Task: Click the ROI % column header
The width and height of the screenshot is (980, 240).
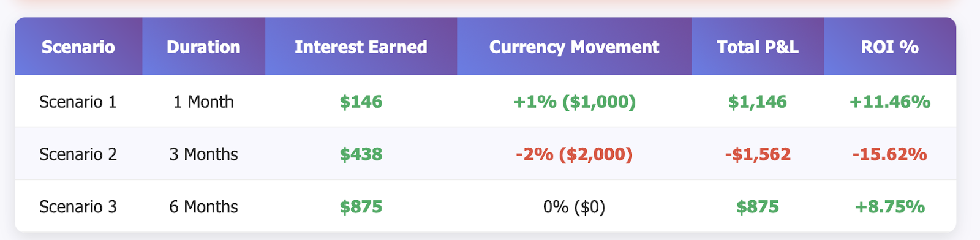Action: (x=890, y=47)
